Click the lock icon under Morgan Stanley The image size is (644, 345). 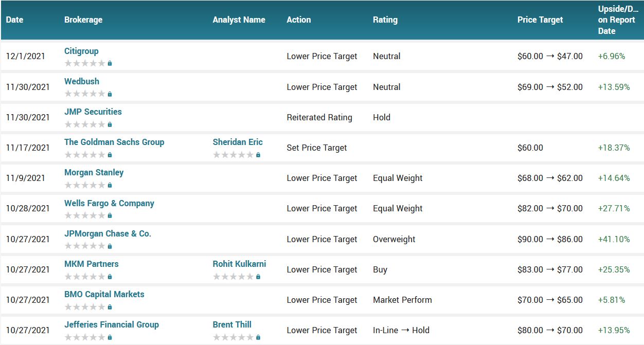tap(110, 185)
